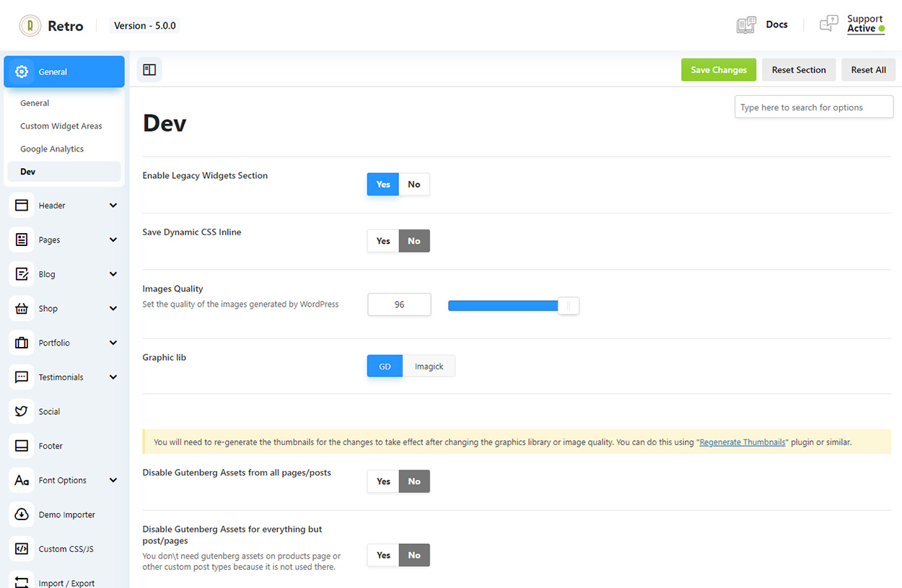The image size is (902, 588).
Task: Set Enable Legacy Widgets Section to No
Action: tap(414, 184)
